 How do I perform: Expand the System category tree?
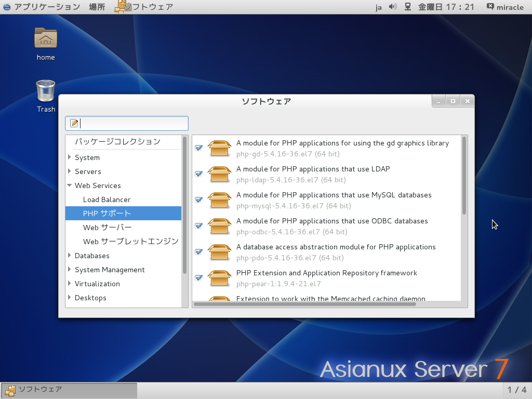pos(70,157)
